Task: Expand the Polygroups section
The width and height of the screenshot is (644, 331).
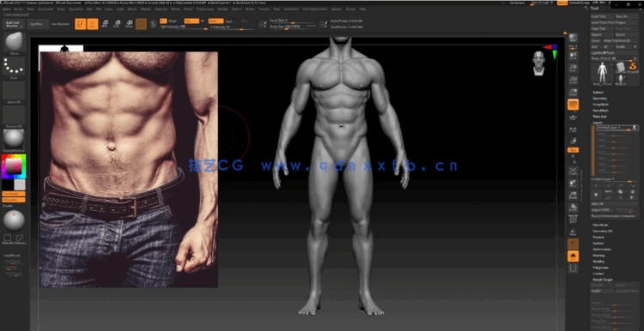Action: (600, 268)
